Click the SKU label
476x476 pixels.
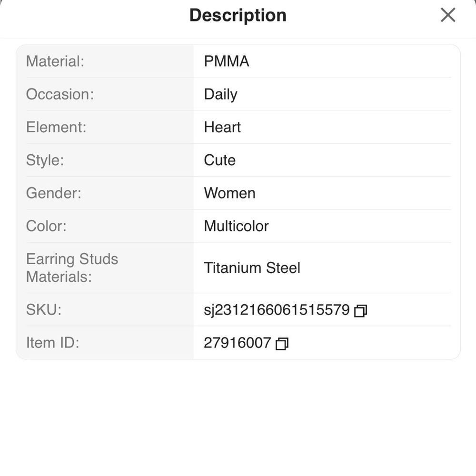pos(44,310)
